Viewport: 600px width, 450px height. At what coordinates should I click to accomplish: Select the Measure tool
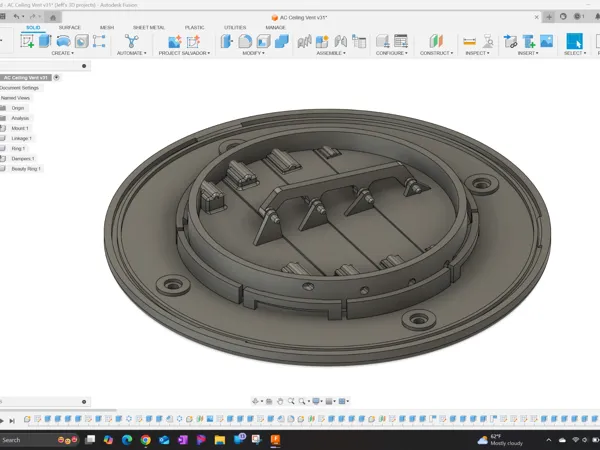(470, 41)
